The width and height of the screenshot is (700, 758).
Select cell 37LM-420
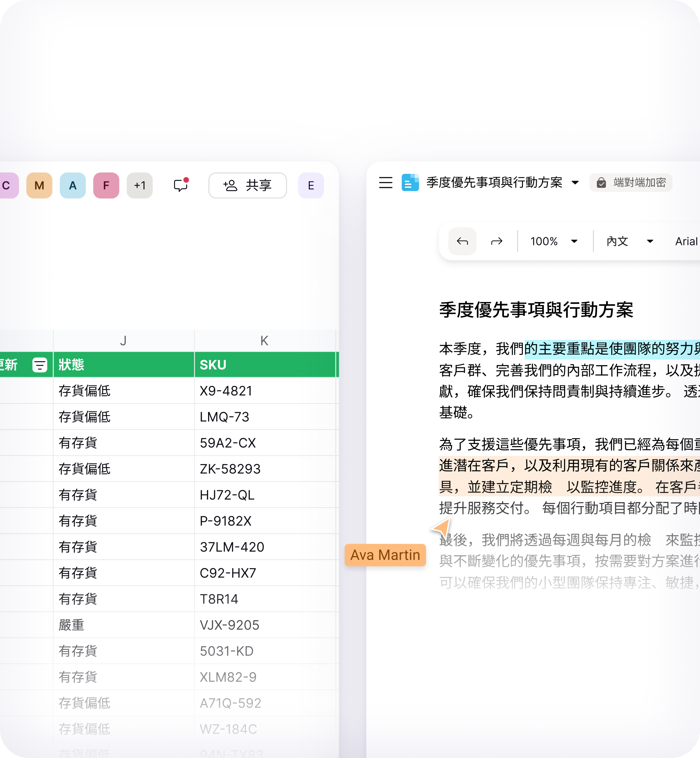click(x=265, y=547)
